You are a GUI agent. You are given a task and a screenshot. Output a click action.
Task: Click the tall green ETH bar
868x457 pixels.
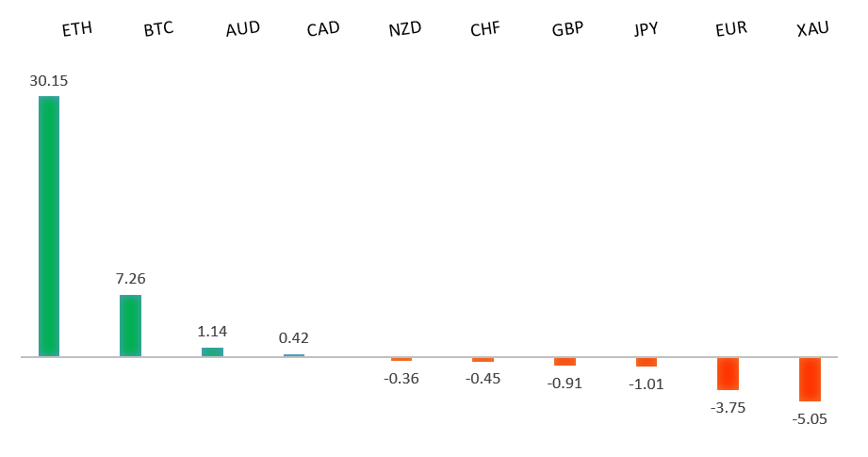49,226
